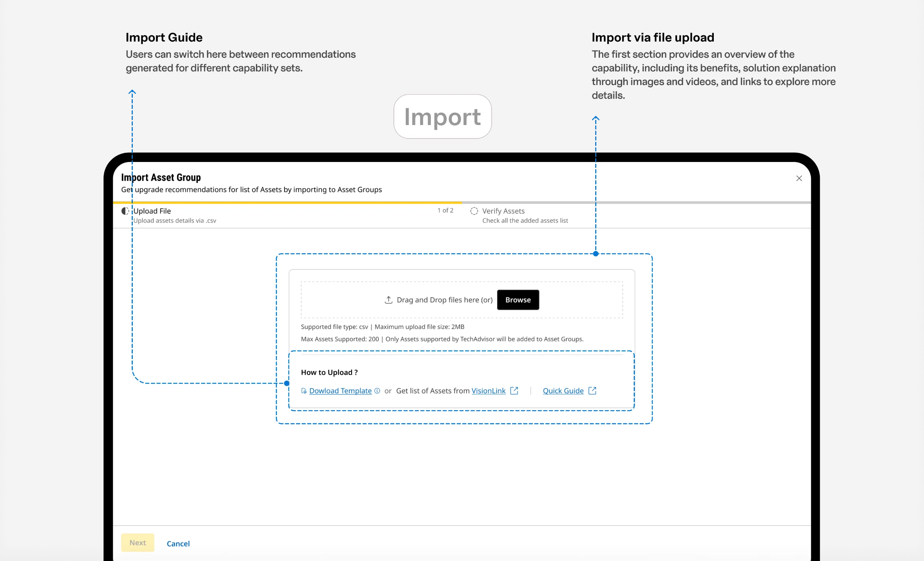Click the upload arrow icon
Viewport: 924px width, 561px height.
coord(388,300)
